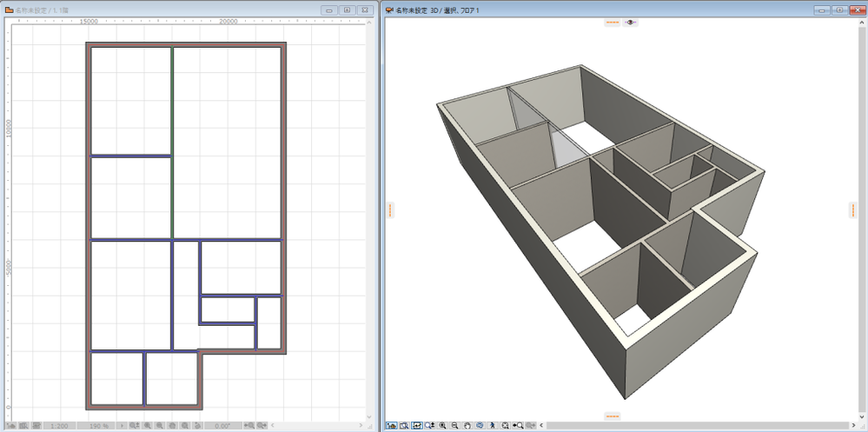Start the Explore walk mode in 3D window
Screen dimensions: 868x432
click(x=493, y=426)
